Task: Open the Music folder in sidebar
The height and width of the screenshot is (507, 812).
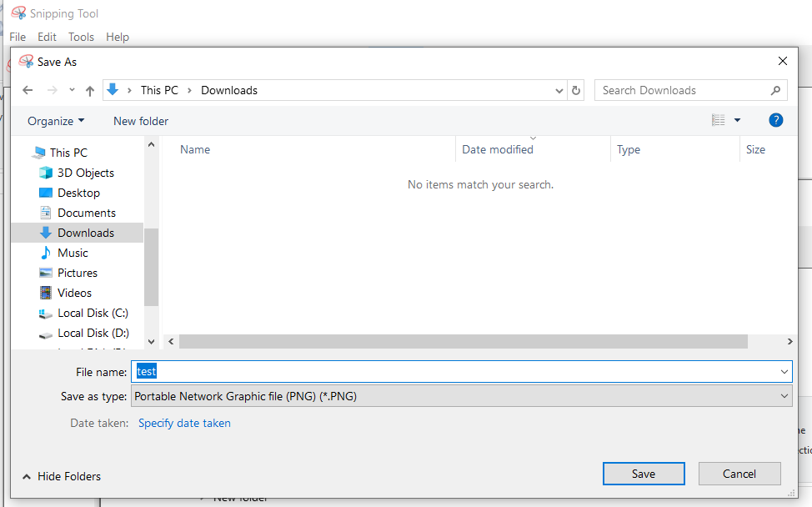Action: click(x=73, y=253)
